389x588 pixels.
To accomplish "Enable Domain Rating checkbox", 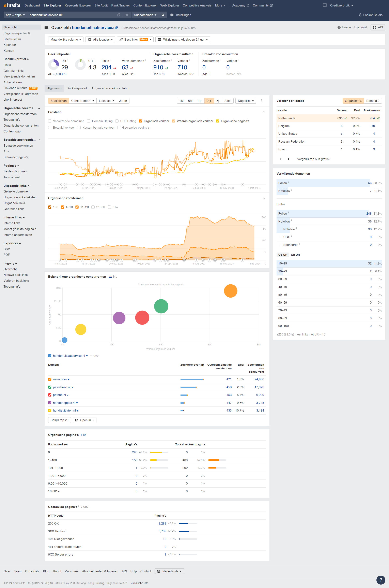I will 89,121.
